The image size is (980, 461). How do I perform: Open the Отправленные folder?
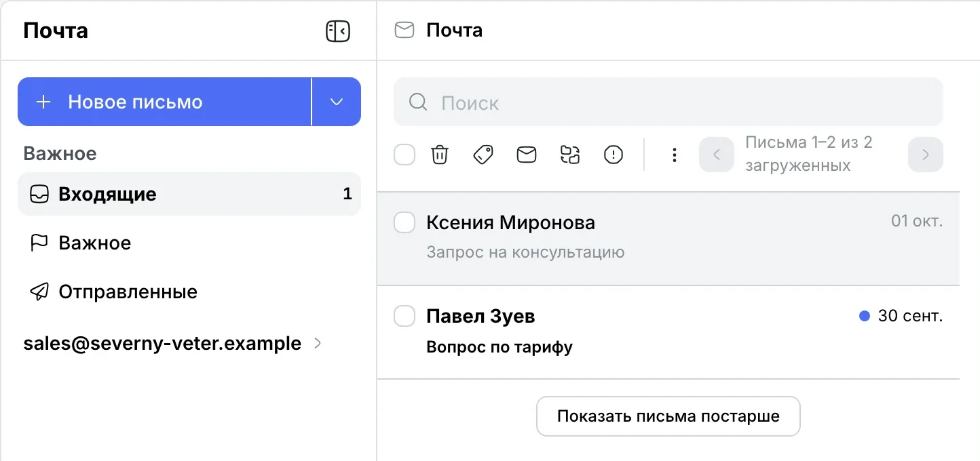click(x=189, y=292)
